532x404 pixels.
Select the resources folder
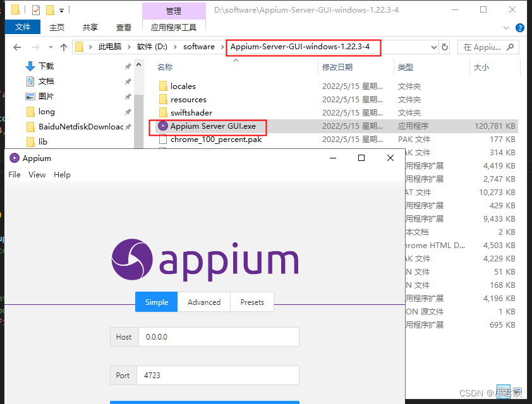[188, 100]
